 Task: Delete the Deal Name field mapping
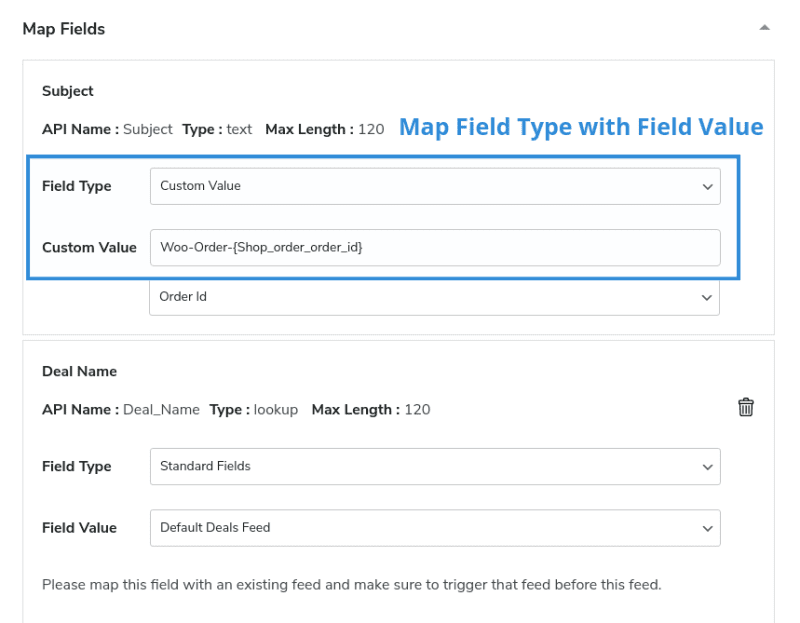[x=745, y=407]
